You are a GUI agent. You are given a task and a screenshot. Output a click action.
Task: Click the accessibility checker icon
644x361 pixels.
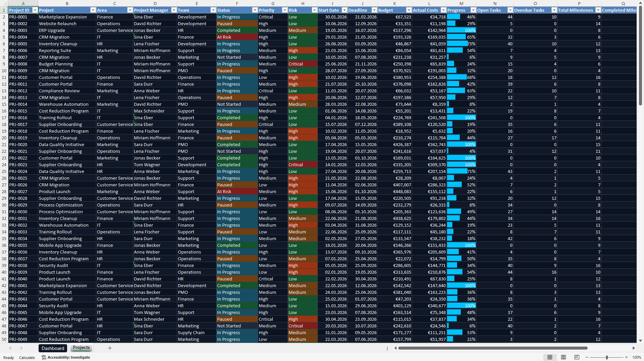point(44,357)
